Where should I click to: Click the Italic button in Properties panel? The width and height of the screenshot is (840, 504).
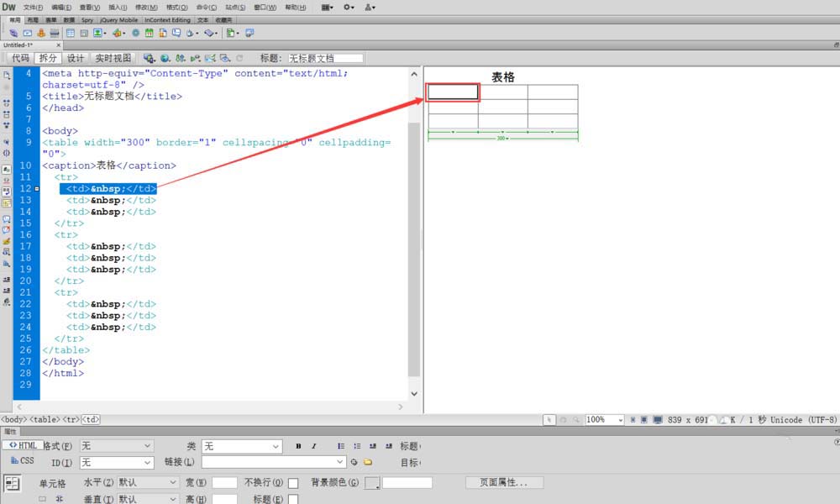(x=313, y=446)
